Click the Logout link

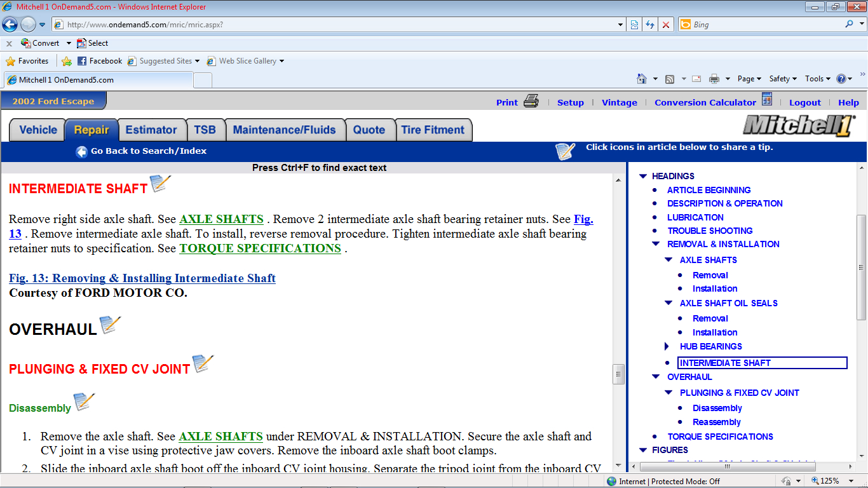pos(805,102)
